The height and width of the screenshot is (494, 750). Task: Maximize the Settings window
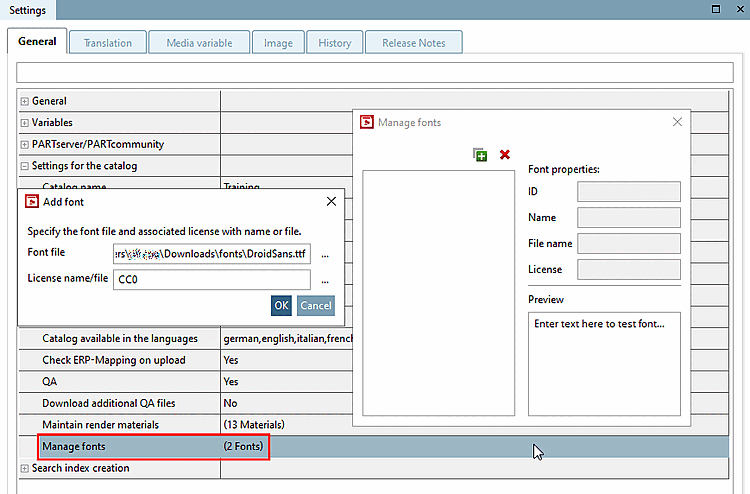point(716,9)
